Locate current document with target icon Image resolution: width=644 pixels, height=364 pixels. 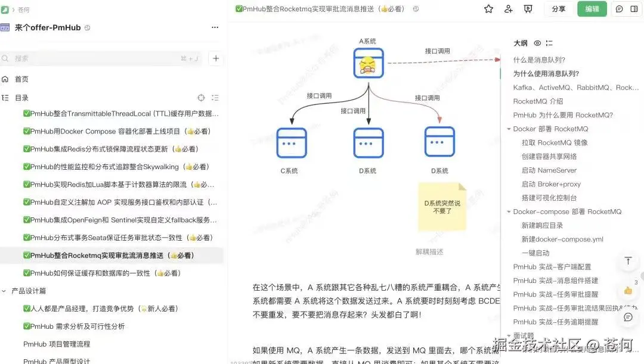click(x=201, y=98)
